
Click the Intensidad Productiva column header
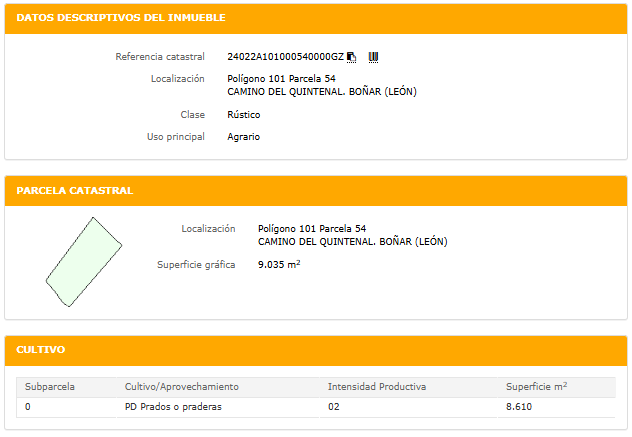pyautogui.click(x=377, y=386)
